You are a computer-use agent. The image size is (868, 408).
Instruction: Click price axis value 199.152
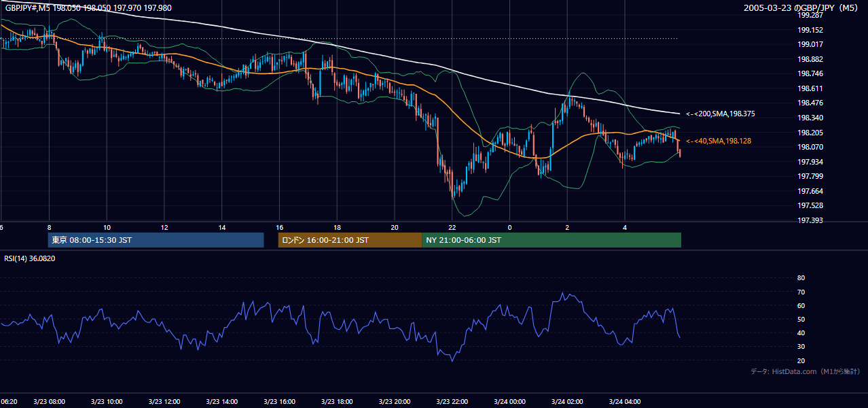pos(810,30)
